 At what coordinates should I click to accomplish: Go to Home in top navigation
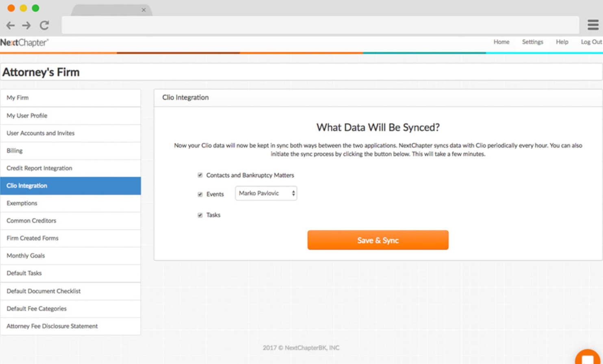click(501, 42)
